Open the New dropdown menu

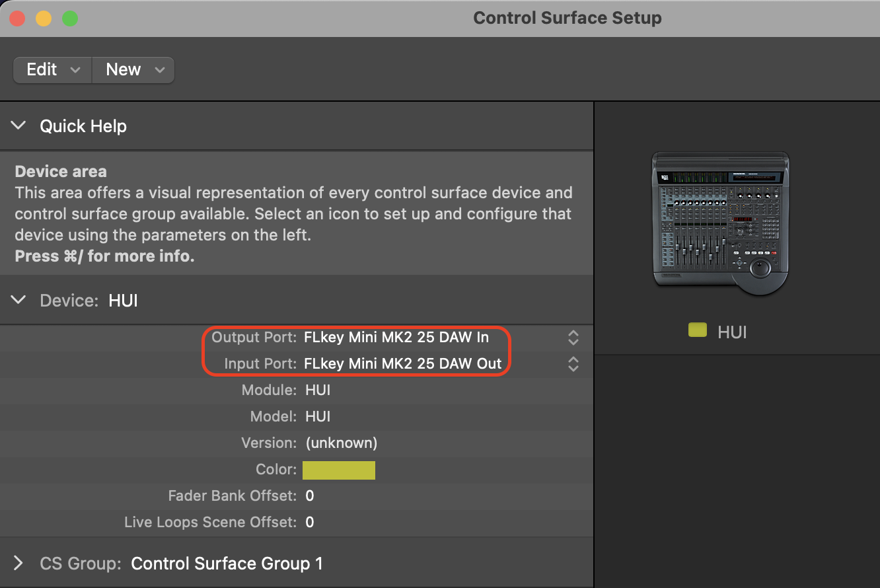click(133, 70)
